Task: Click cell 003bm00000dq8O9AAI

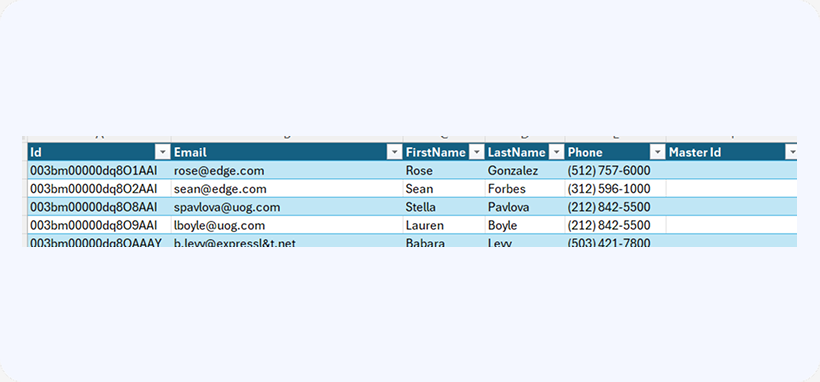Action: coord(99,225)
